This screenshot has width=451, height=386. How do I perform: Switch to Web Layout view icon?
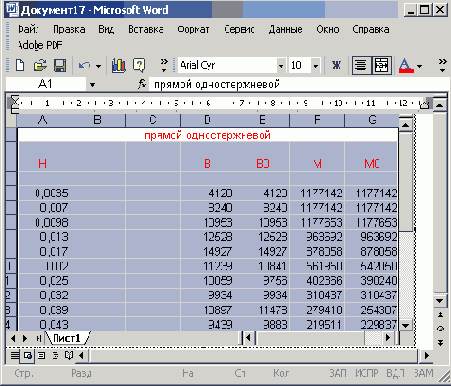pyautogui.click(x=28, y=355)
